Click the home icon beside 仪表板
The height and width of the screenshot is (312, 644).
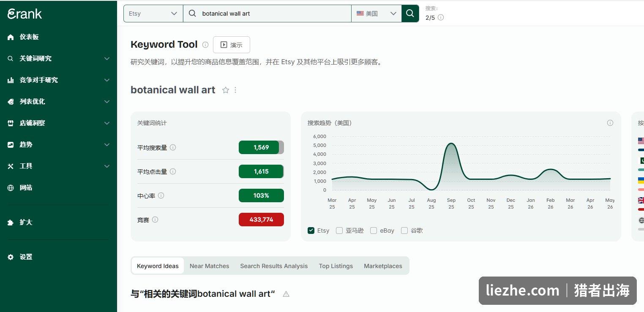coord(11,37)
